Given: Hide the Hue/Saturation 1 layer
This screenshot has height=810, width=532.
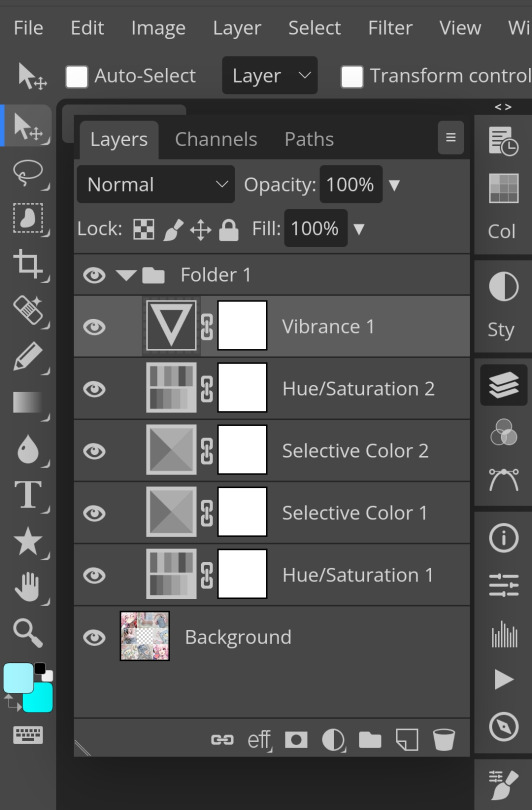Looking at the screenshot, I should 94,575.
